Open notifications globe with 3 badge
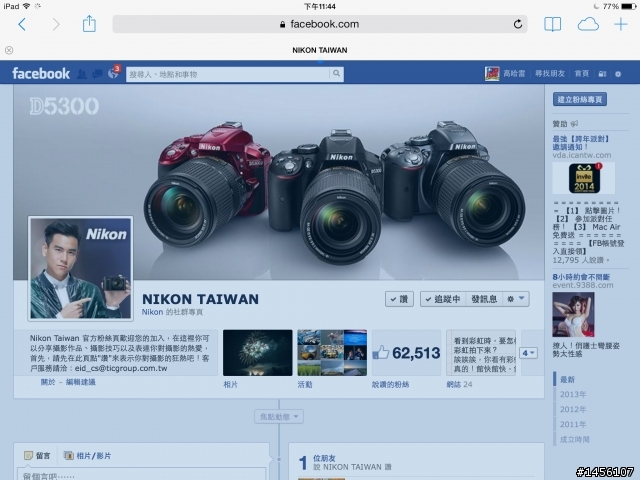 click(x=113, y=73)
